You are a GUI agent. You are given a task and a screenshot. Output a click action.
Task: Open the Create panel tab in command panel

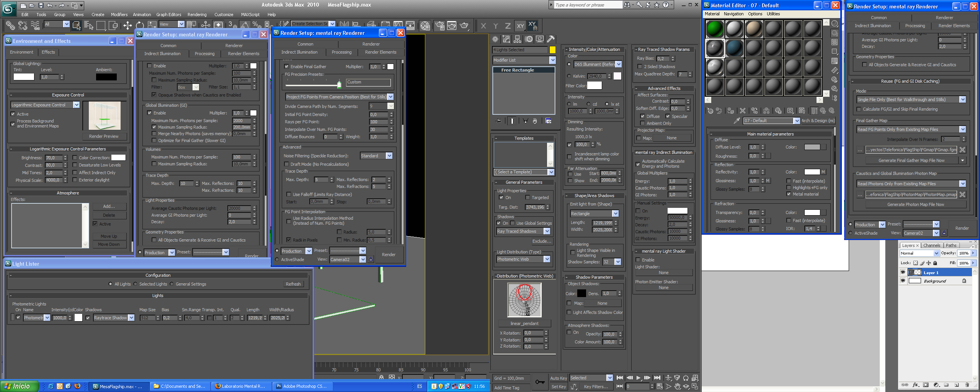(495, 39)
